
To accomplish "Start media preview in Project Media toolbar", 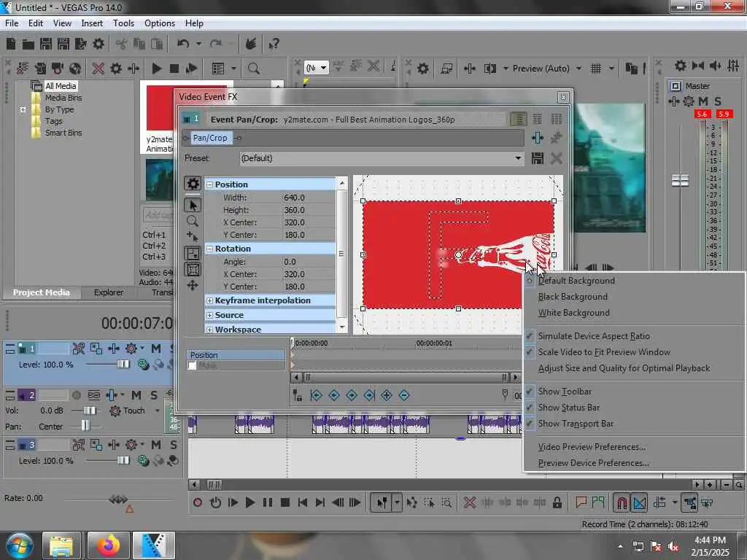I will [156, 69].
